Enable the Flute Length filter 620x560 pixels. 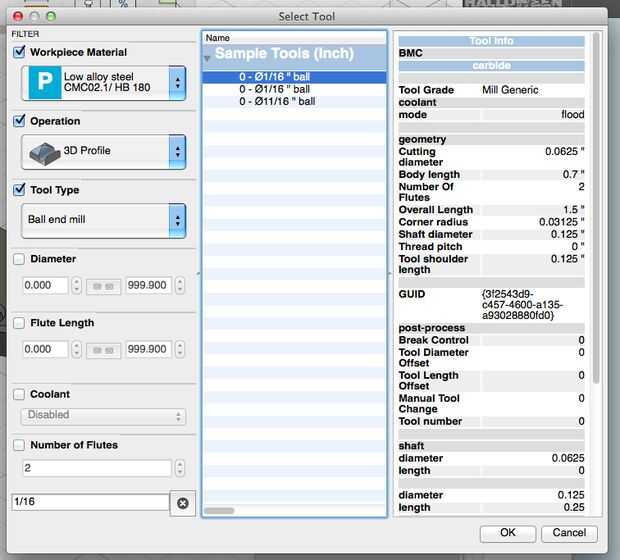[x=19, y=323]
